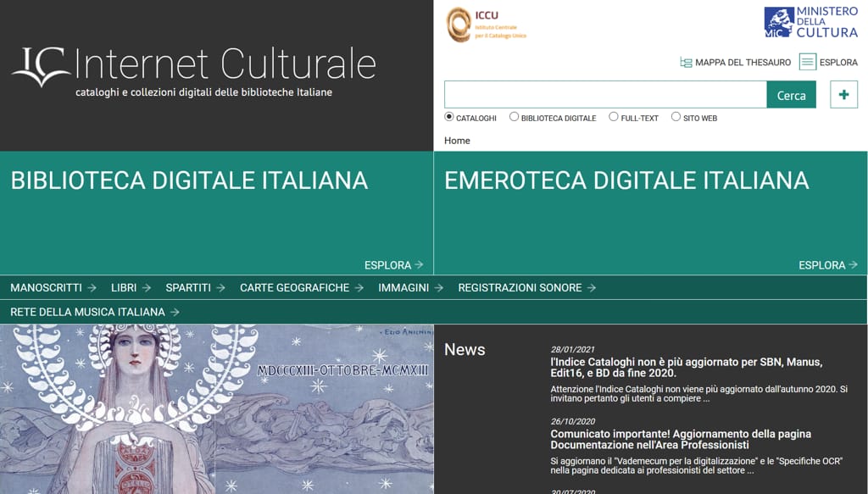868x494 pixels.
Task: Click the green plus advanced search button
Action: 843,95
